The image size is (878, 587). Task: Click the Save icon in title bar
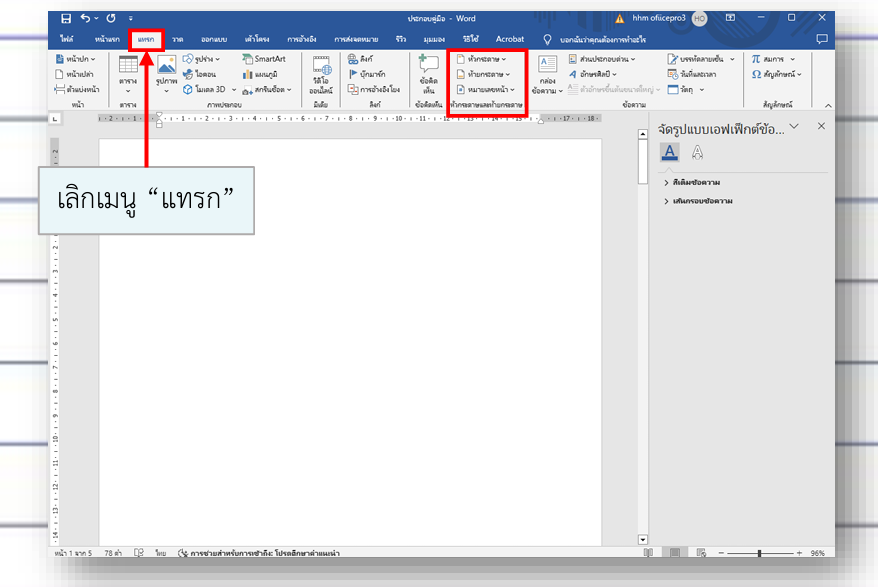(x=66, y=18)
